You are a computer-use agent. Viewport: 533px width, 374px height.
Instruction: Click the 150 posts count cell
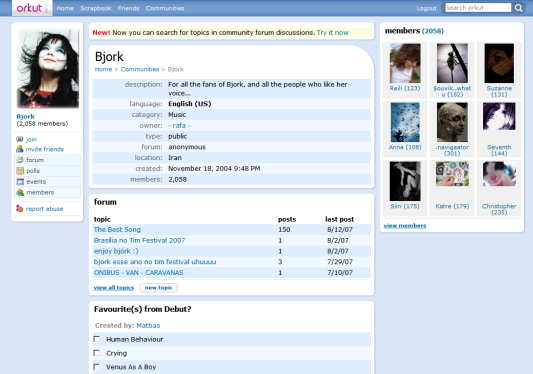(x=284, y=230)
